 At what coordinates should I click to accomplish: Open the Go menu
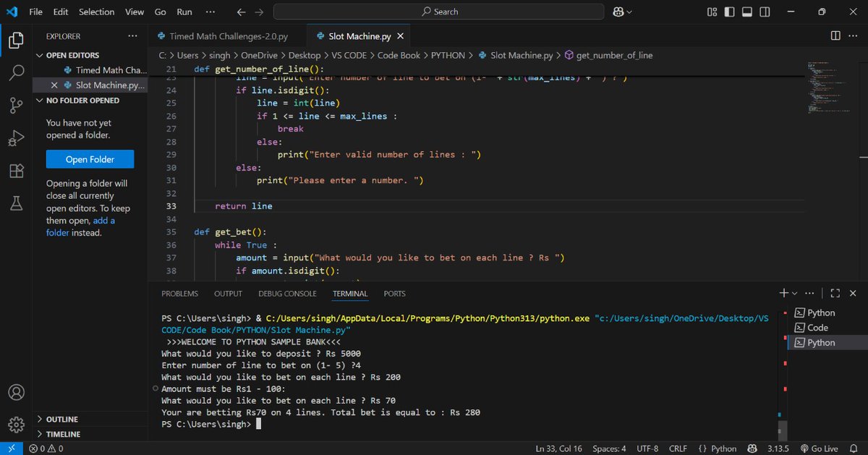point(161,12)
